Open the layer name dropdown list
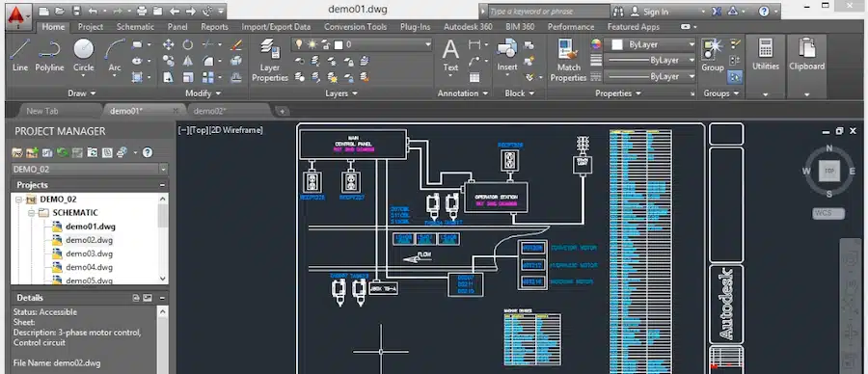868x374 pixels. click(428, 44)
